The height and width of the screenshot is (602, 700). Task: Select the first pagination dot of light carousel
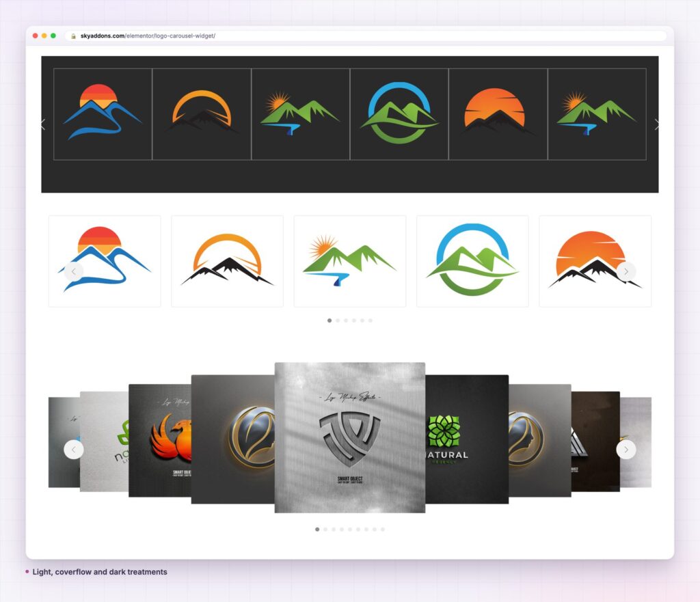pyautogui.click(x=329, y=320)
